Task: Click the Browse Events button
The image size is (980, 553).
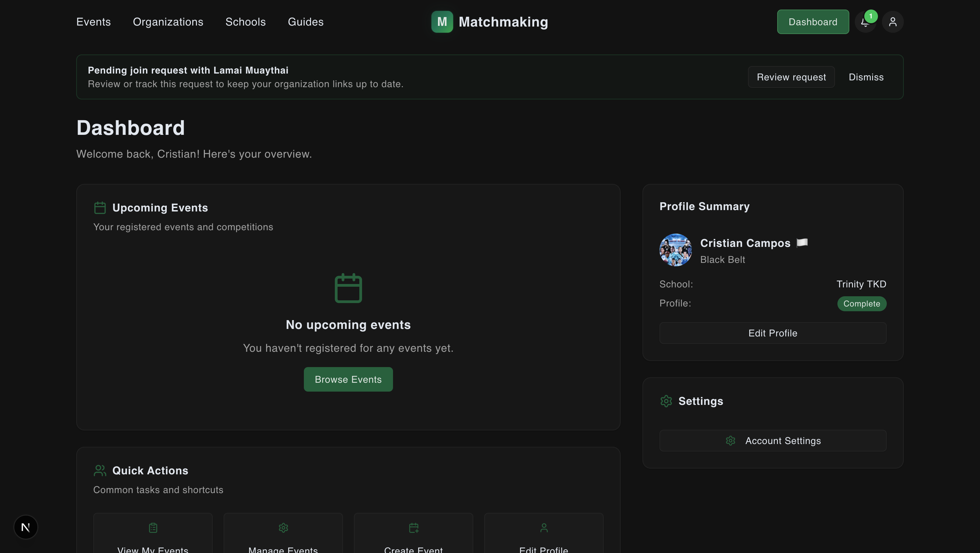Action: coord(348,379)
